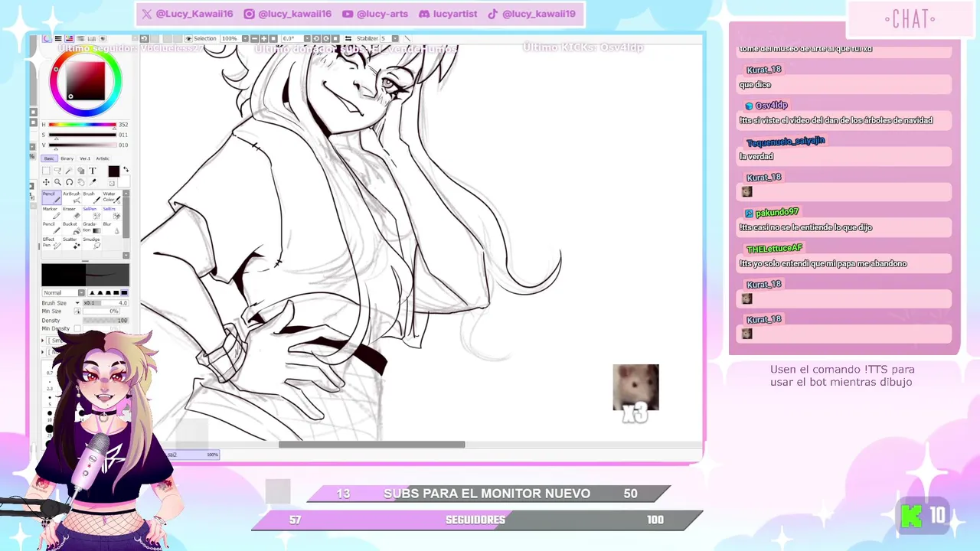Toggle show Selection eye checkbox
The width and height of the screenshot is (980, 551).
pos(188,38)
